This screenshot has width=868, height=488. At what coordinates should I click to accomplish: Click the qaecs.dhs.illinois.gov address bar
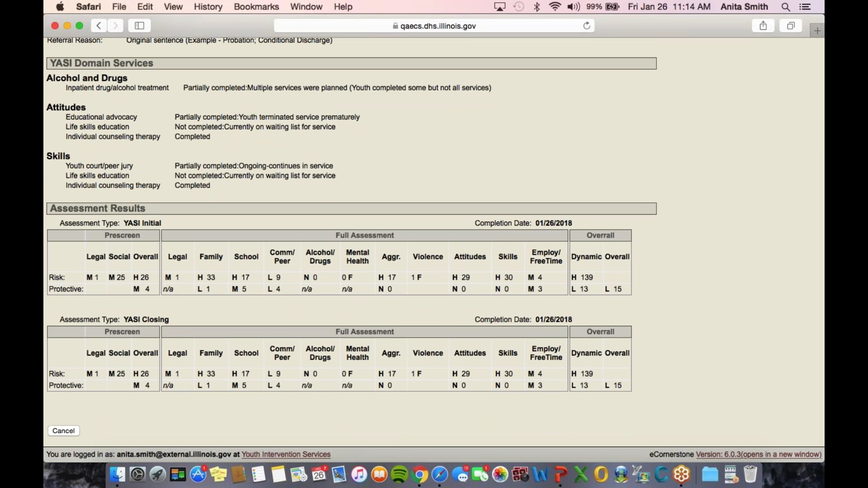434,26
